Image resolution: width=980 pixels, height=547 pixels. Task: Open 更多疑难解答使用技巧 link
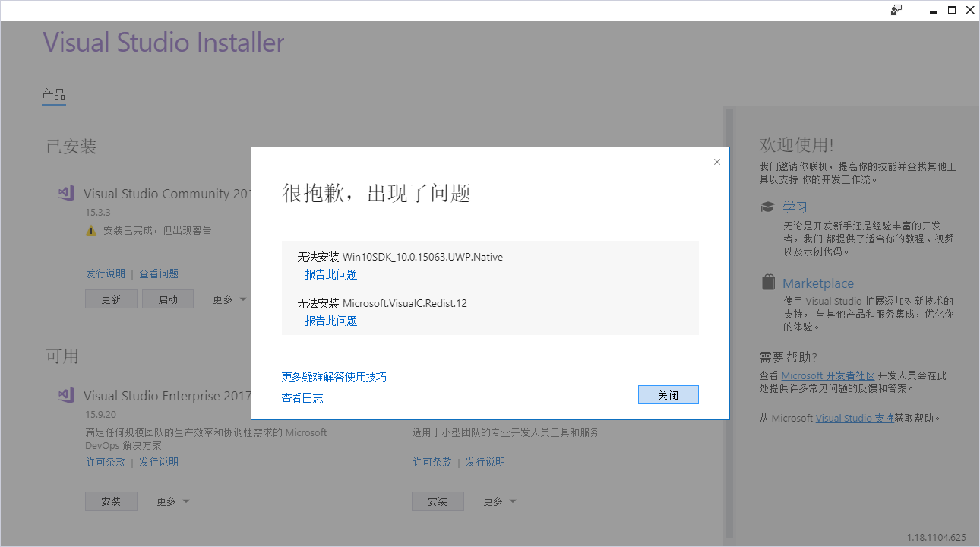[335, 376]
